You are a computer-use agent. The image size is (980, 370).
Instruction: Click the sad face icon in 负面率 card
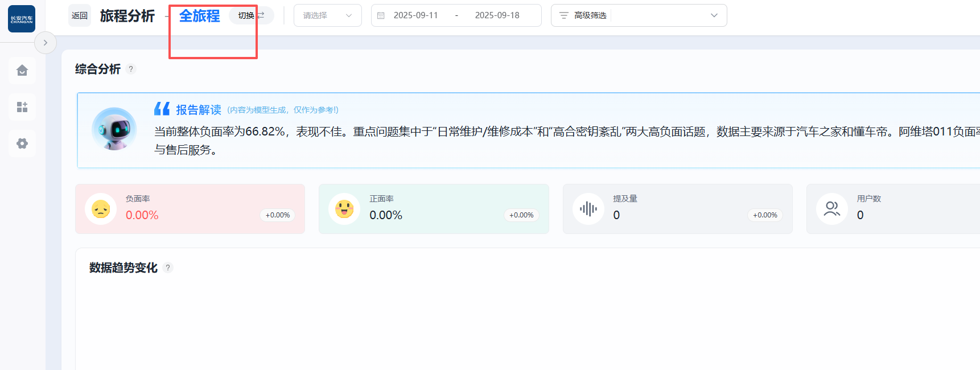tap(101, 209)
